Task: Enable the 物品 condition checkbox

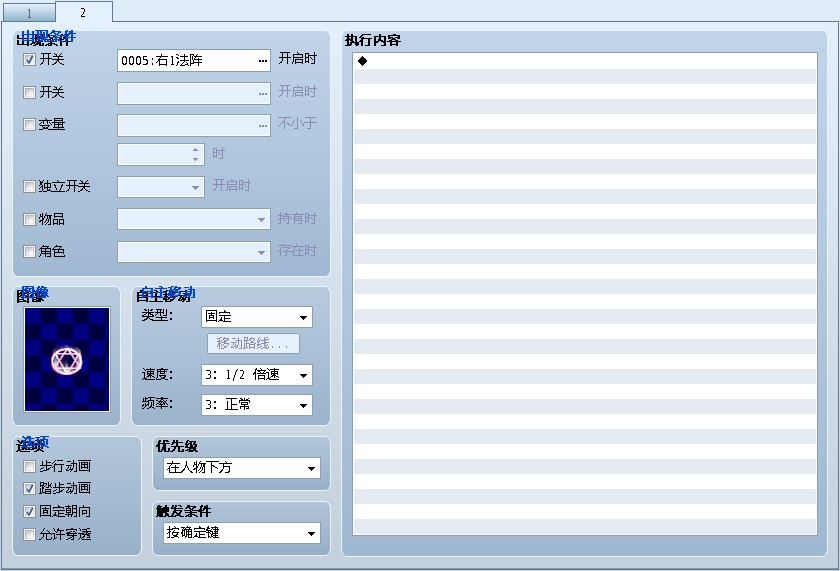Action: point(29,220)
